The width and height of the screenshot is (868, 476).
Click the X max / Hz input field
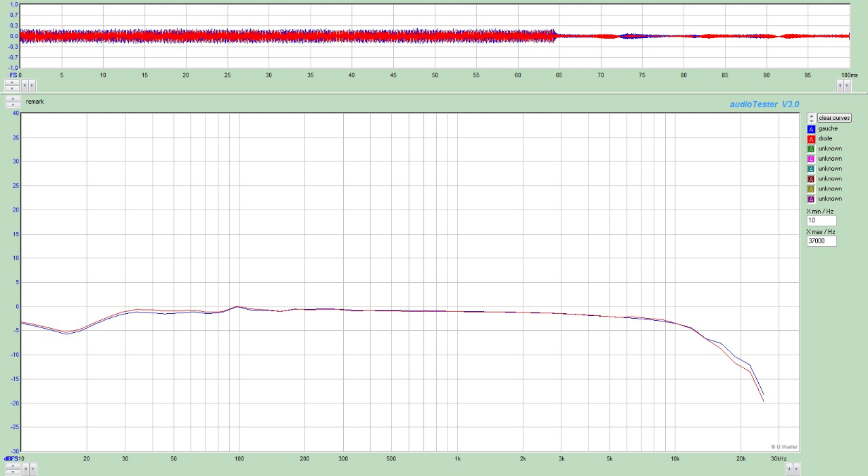[821, 241]
